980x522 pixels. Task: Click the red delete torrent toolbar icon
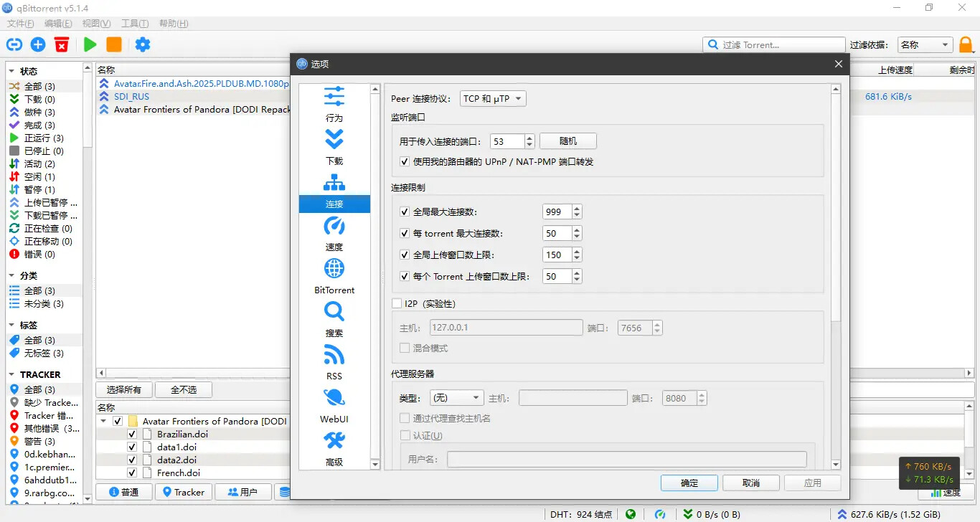tap(62, 44)
